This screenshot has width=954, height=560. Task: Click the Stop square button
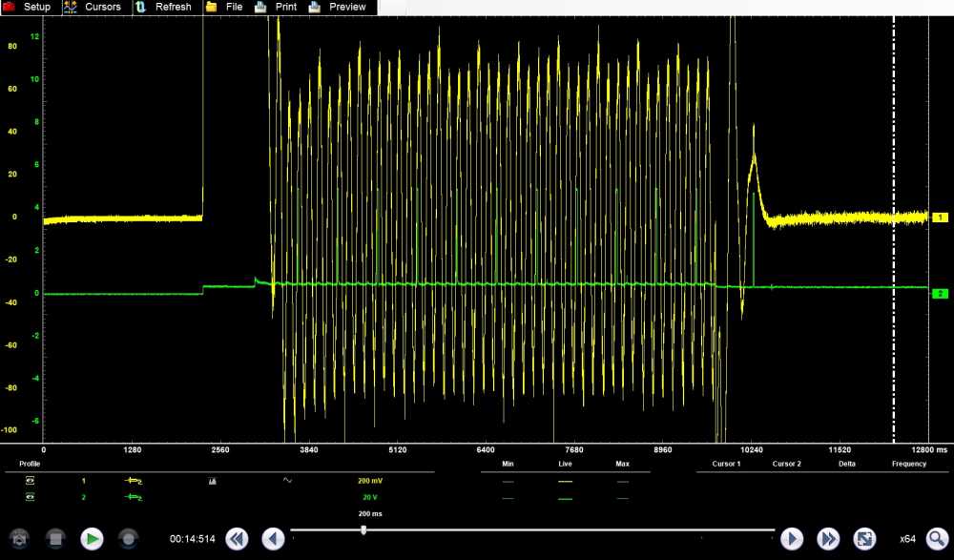point(55,539)
